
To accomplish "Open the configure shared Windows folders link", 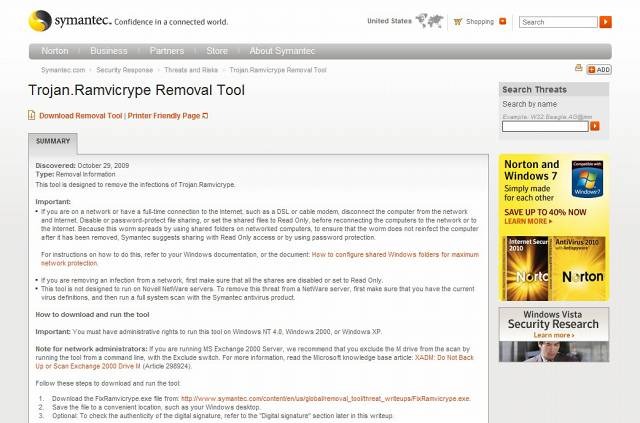I will pyautogui.click(x=260, y=259).
